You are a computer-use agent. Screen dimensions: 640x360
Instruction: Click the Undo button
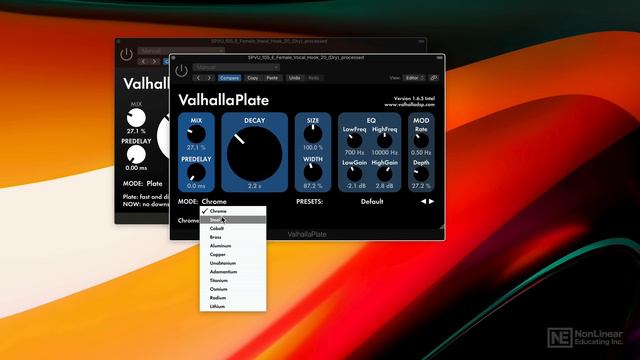click(x=294, y=78)
